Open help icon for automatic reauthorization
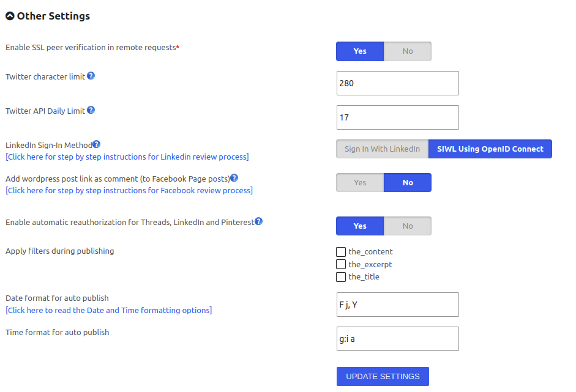This screenshot has width=576, height=392. [x=258, y=221]
